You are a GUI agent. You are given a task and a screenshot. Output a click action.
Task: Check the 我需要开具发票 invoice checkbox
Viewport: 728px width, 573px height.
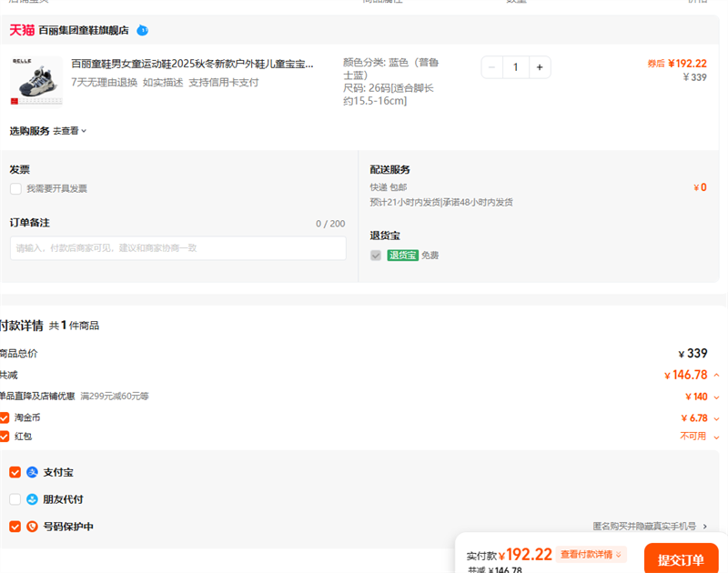point(15,189)
